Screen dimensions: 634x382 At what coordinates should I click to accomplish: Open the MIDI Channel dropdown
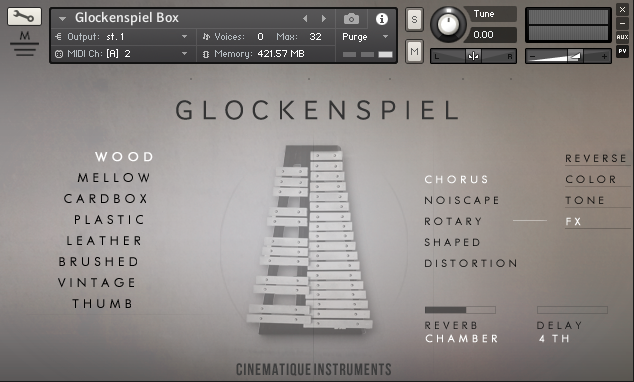pyautogui.click(x=120, y=54)
